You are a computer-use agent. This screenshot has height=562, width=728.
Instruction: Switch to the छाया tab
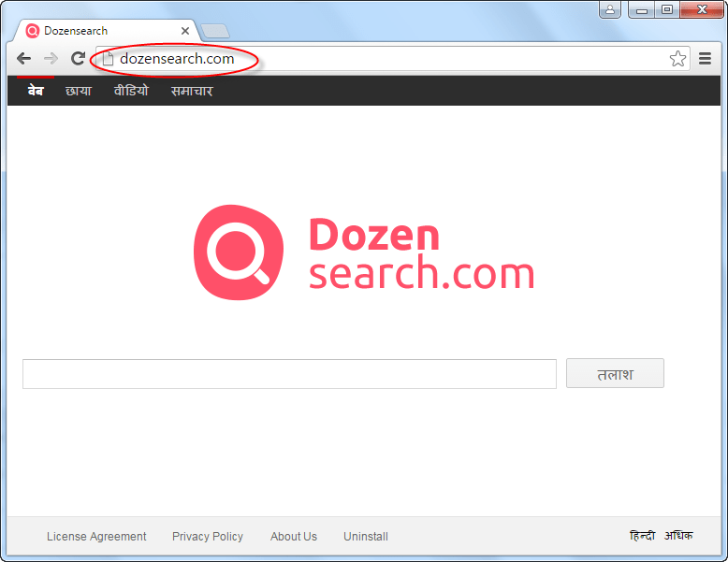coord(79,91)
